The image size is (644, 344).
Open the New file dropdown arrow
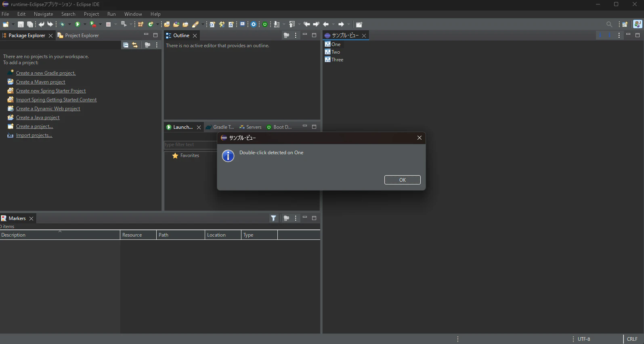(13, 25)
